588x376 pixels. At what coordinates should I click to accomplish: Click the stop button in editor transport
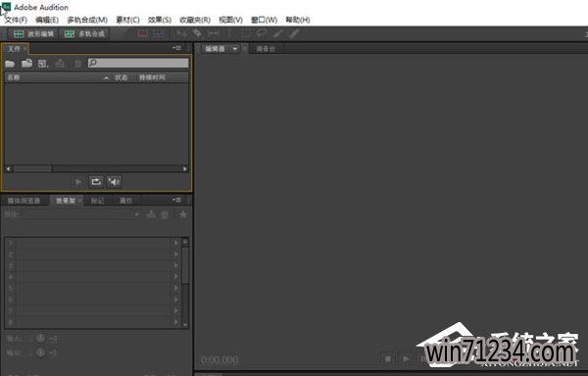coord(388,359)
